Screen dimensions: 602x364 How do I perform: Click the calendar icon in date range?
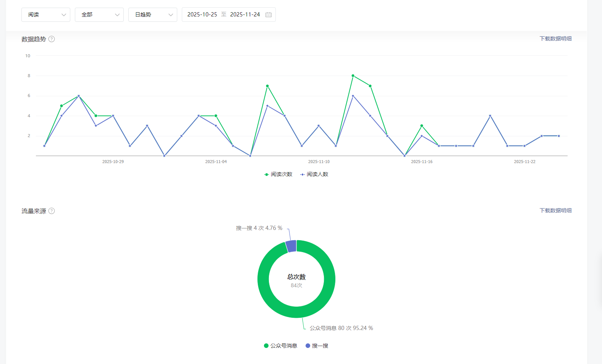[269, 15]
